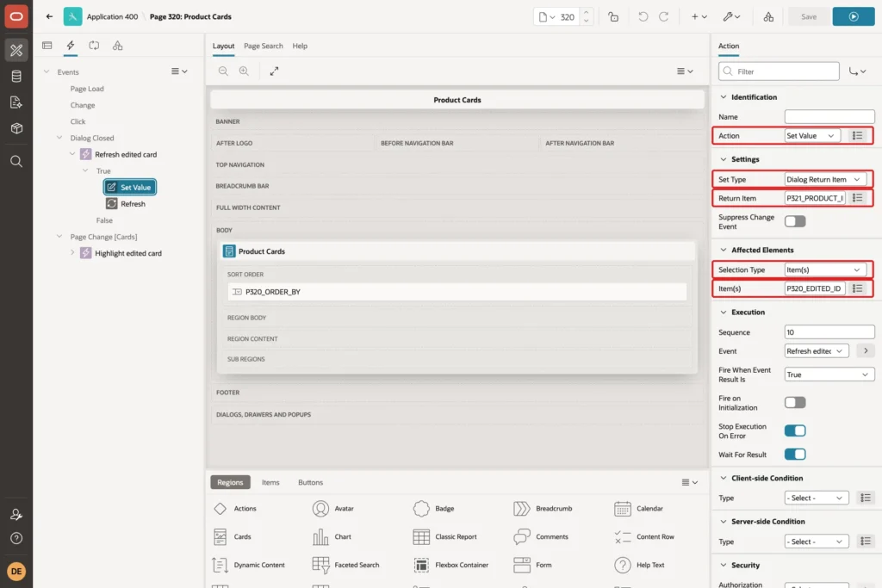This screenshot has height=588, width=882.
Task: Open property editor go-to-group menu
Action: [858, 71]
